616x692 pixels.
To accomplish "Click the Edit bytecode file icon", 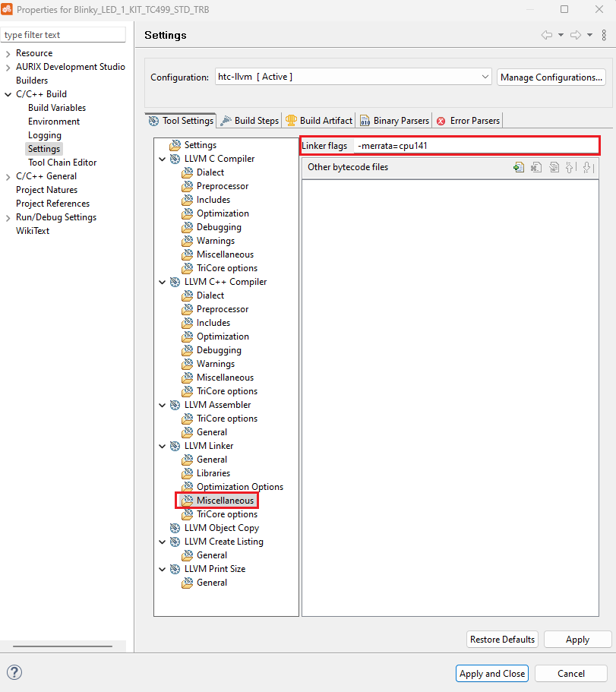I will [554, 168].
